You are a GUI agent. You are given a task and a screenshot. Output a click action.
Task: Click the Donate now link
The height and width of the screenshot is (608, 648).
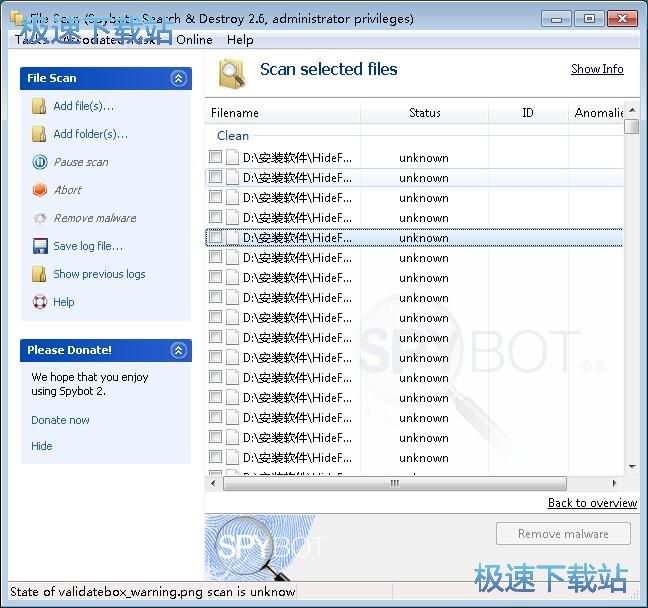pos(60,420)
